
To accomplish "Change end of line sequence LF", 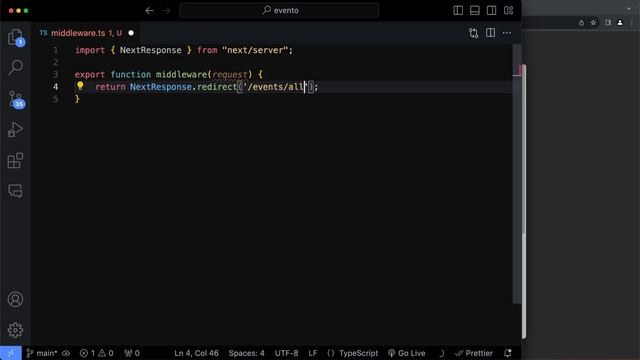I will 313,353.
